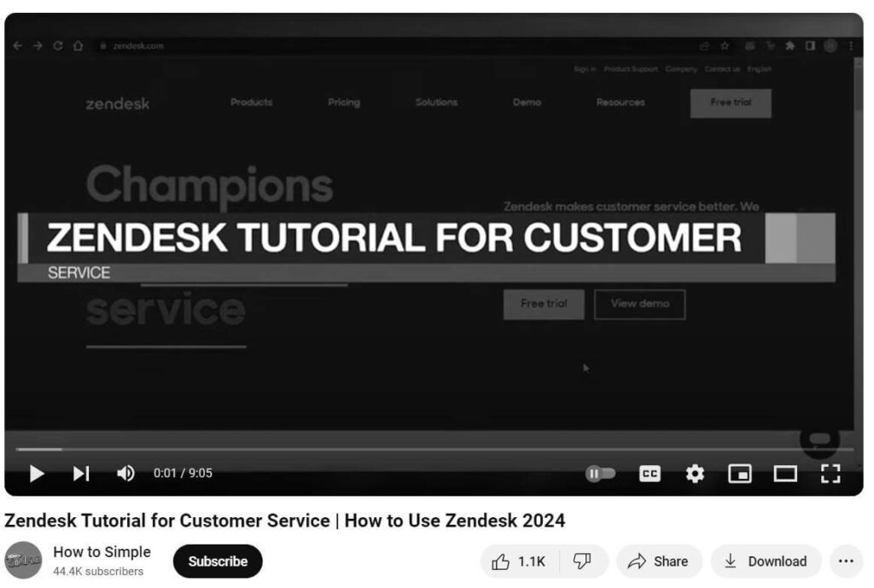874x588 pixels.
Task: Skip to the next video
Action: click(x=81, y=474)
